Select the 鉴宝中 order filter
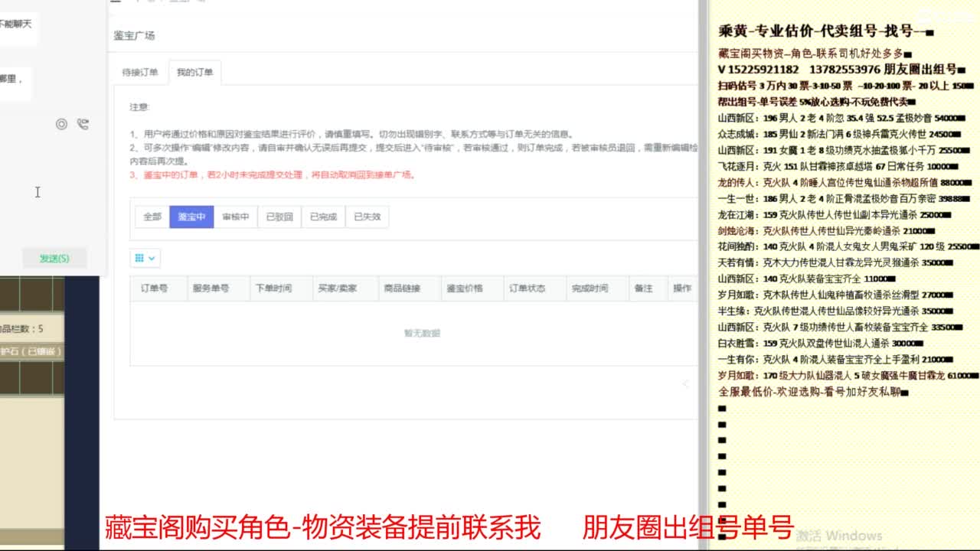The width and height of the screenshot is (980, 551). point(191,217)
